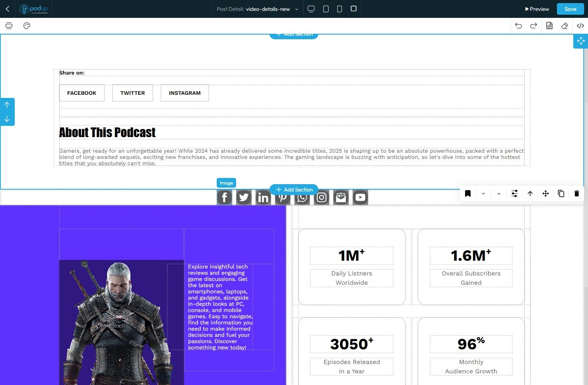Switch to mobile device preview
The height and width of the screenshot is (385, 588).
click(339, 9)
